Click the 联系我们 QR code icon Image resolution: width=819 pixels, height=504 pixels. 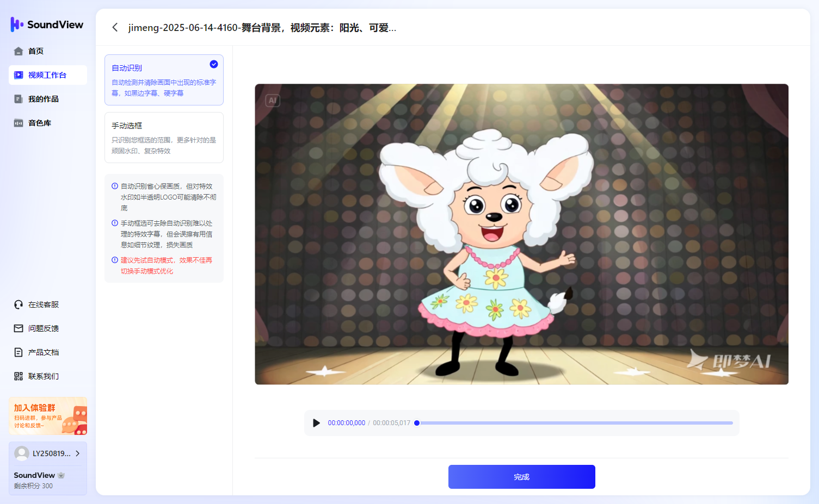[x=19, y=376]
